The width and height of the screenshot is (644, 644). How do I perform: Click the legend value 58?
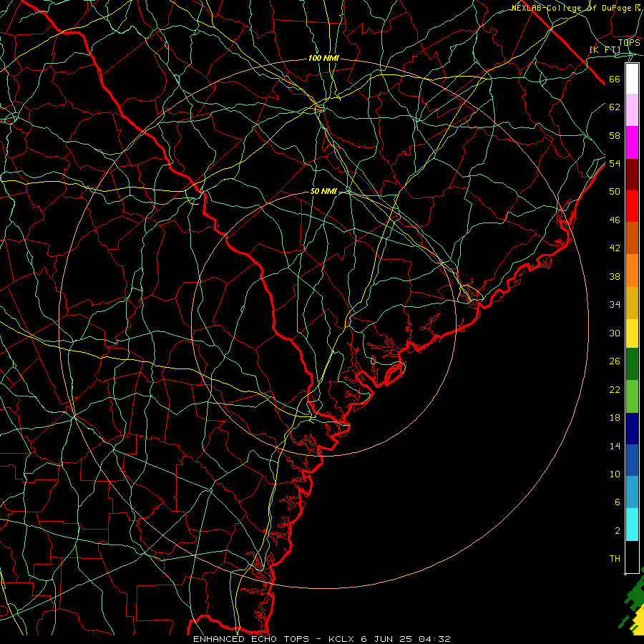(615, 135)
